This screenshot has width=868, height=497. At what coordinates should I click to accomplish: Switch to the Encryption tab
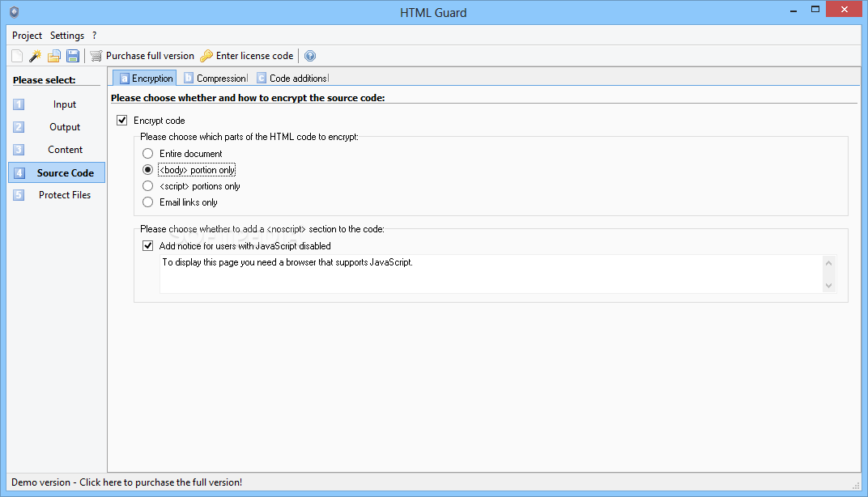145,78
